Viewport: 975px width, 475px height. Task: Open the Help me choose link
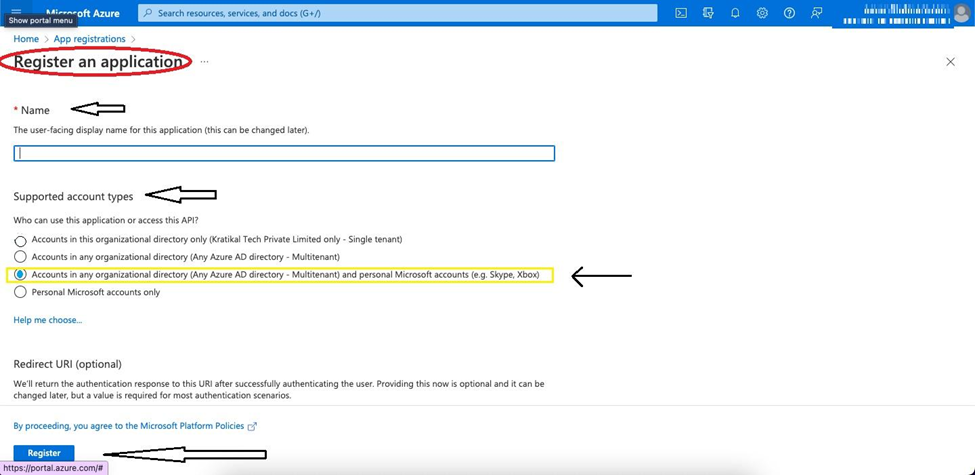[x=48, y=320]
